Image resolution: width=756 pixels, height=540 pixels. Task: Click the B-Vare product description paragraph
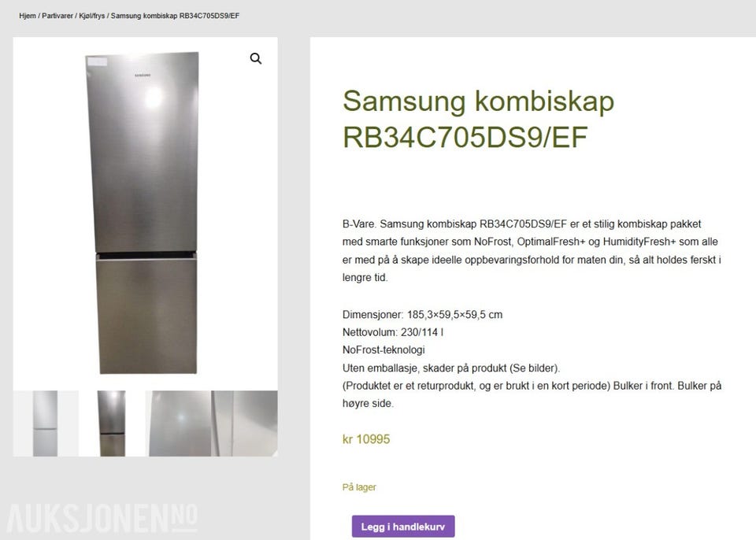click(532, 250)
